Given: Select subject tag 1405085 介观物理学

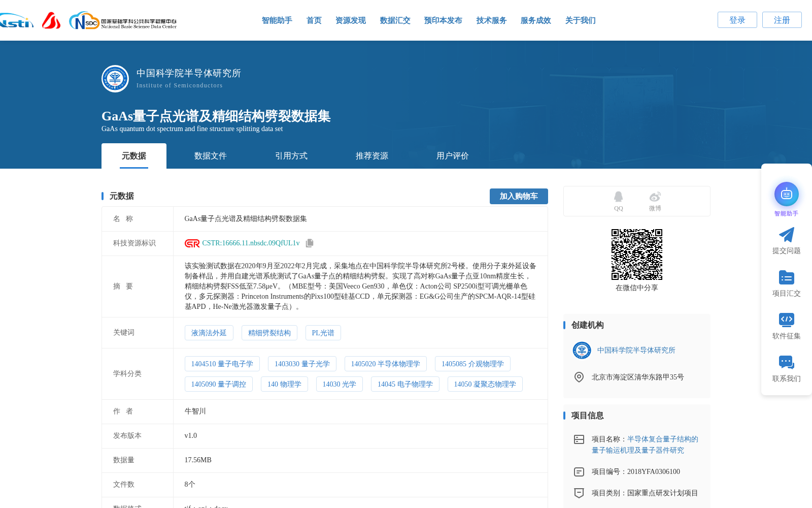Looking at the screenshot, I should [x=472, y=364].
